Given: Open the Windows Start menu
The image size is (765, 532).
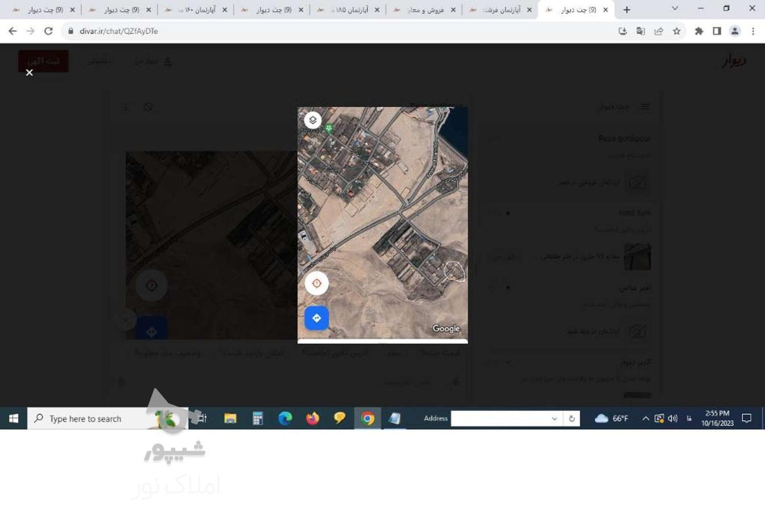Looking at the screenshot, I should coord(14,418).
